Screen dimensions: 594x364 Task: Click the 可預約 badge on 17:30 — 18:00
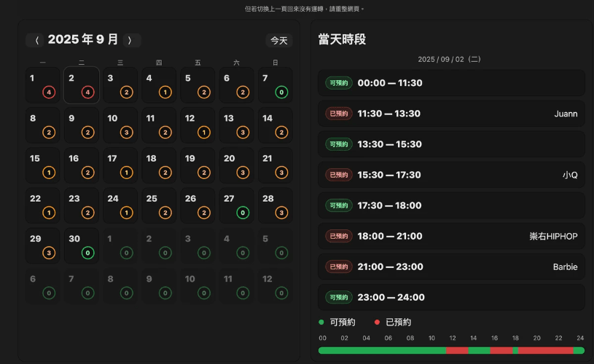(x=339, y=205)
